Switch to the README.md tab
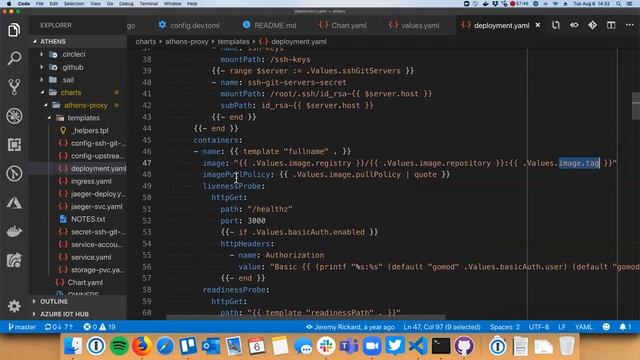Viewport: 640px width, 360px height. pyautogui.click(x=269, y=25)
